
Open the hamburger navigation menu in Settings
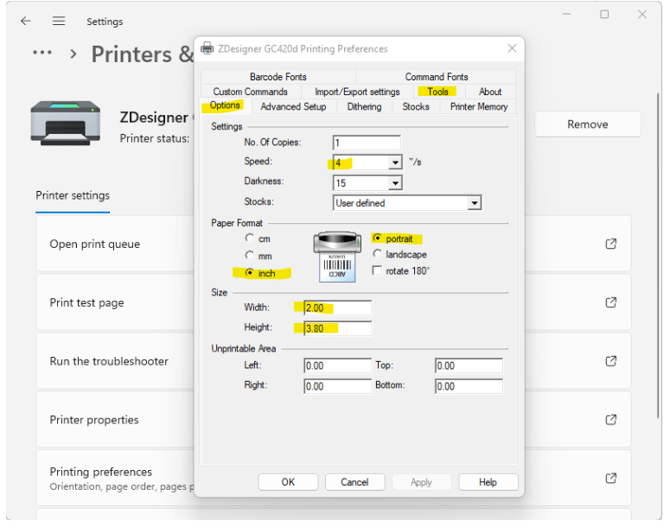pyautogui.click(x=59, y=21)
